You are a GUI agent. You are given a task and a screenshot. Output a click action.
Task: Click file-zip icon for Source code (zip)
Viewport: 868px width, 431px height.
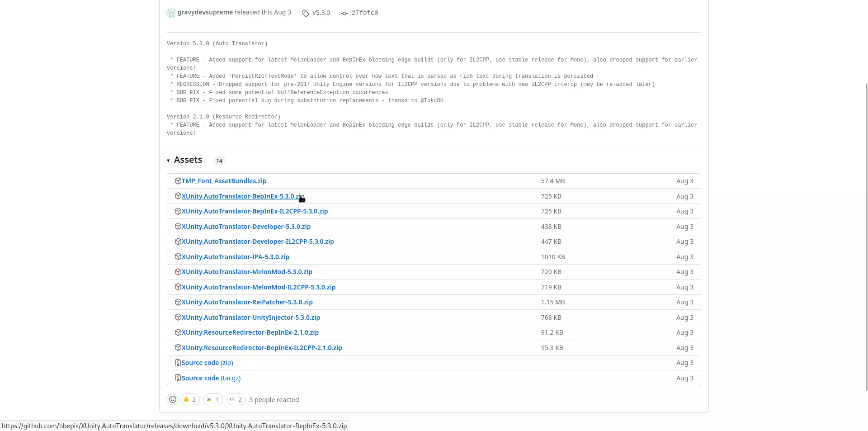click(x=178, y=363)
